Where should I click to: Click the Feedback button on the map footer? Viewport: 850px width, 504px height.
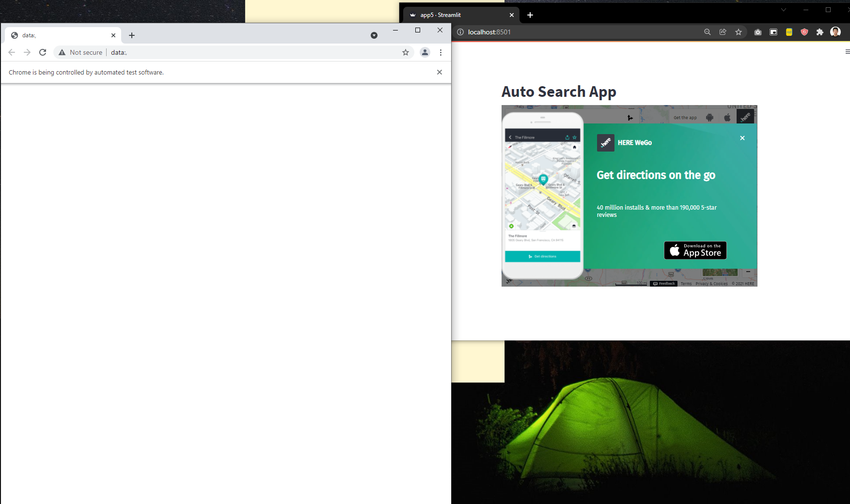(664, 284)
